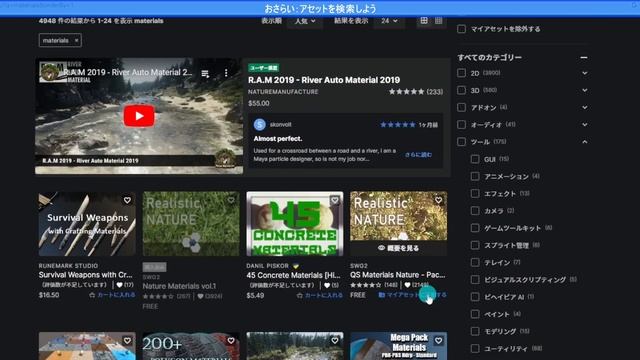Open YouTube video more options menu
The width and height of the screenshot is (640, 360).
226,73
